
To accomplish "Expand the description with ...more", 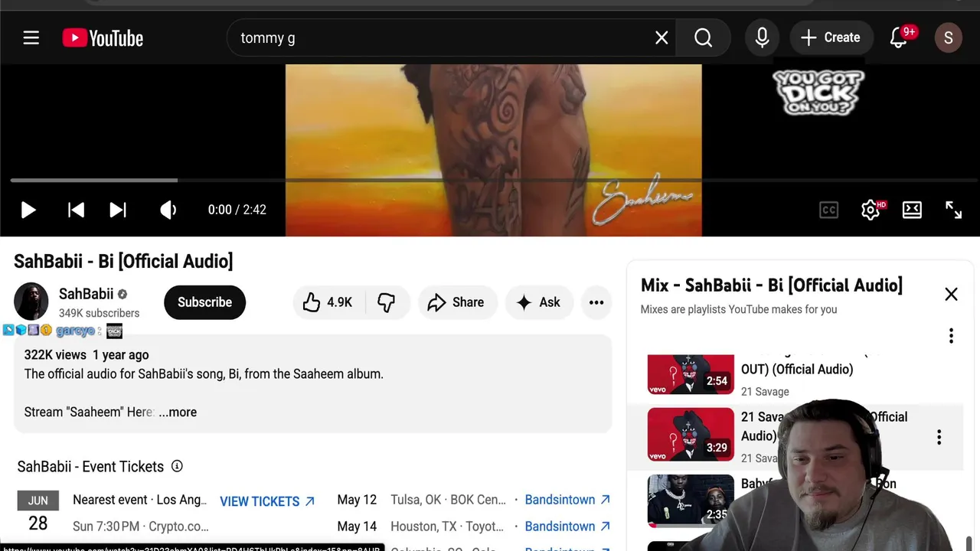I will click(178, 412).
